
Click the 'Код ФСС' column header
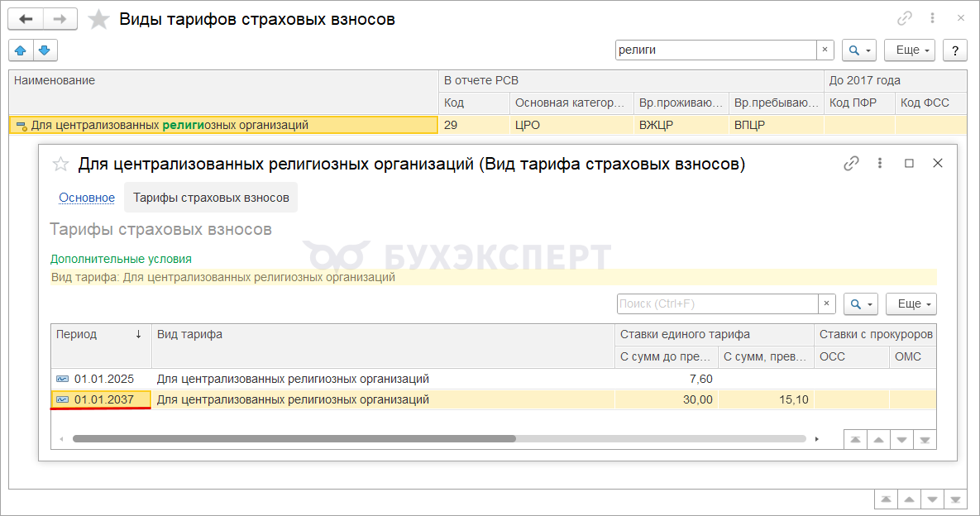point(930,103)
